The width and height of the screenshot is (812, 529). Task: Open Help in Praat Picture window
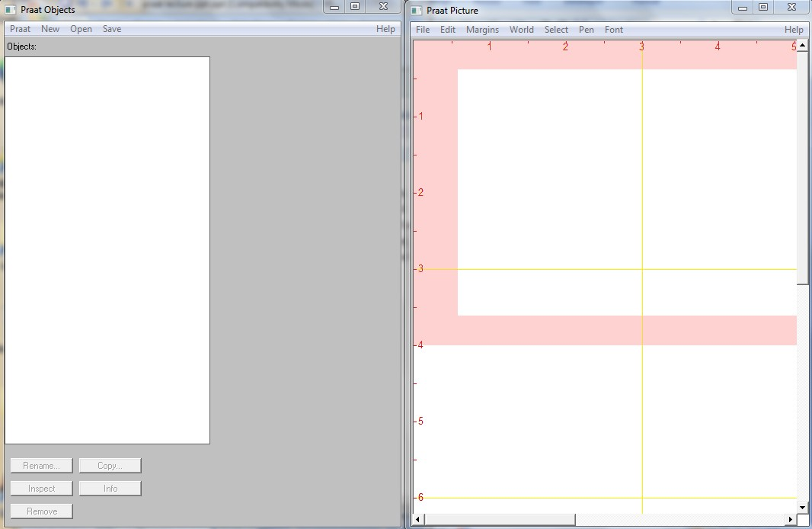coord(794,30)
